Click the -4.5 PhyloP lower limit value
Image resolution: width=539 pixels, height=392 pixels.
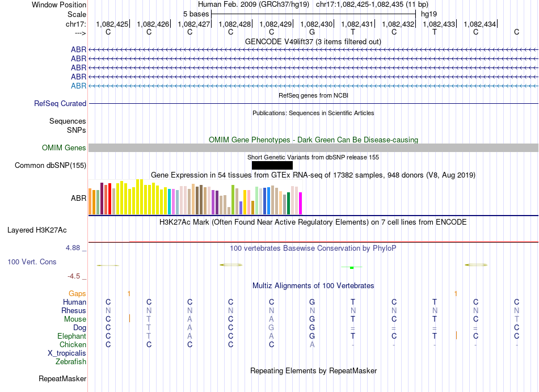click(x=74, y=276)
